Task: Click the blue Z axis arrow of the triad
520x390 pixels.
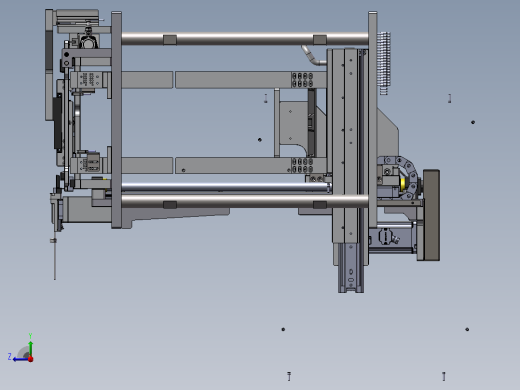Action: point(20,359)
